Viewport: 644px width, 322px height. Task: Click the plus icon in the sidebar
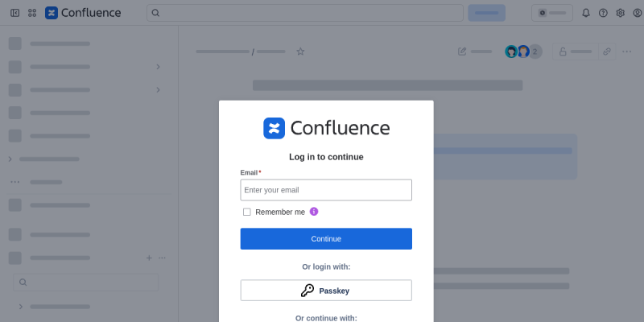pos(149,258)
